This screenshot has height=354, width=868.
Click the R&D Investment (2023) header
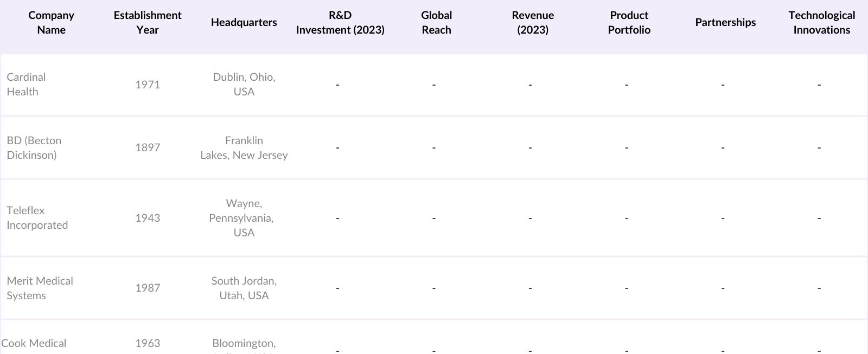point(340,23)
